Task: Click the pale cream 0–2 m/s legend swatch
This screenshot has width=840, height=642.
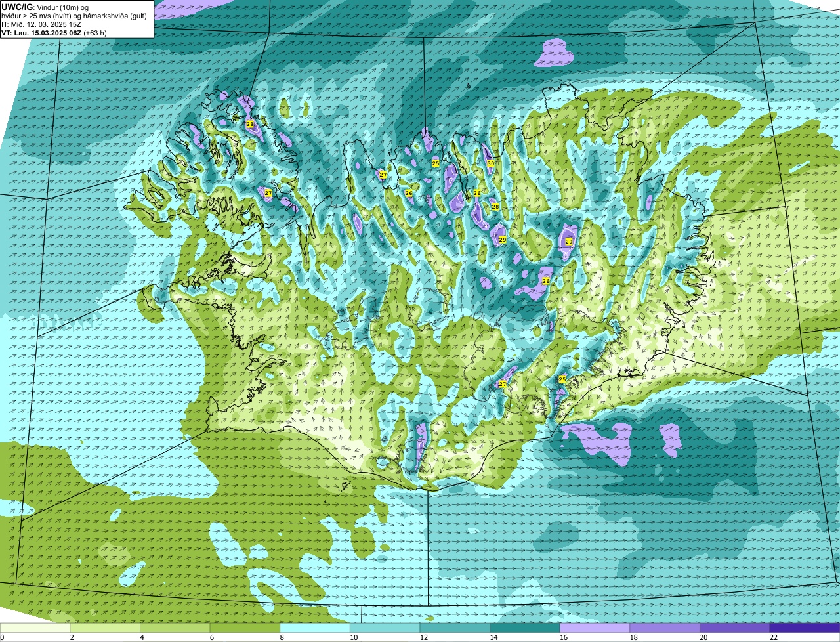Action: (x=35, y=628)
